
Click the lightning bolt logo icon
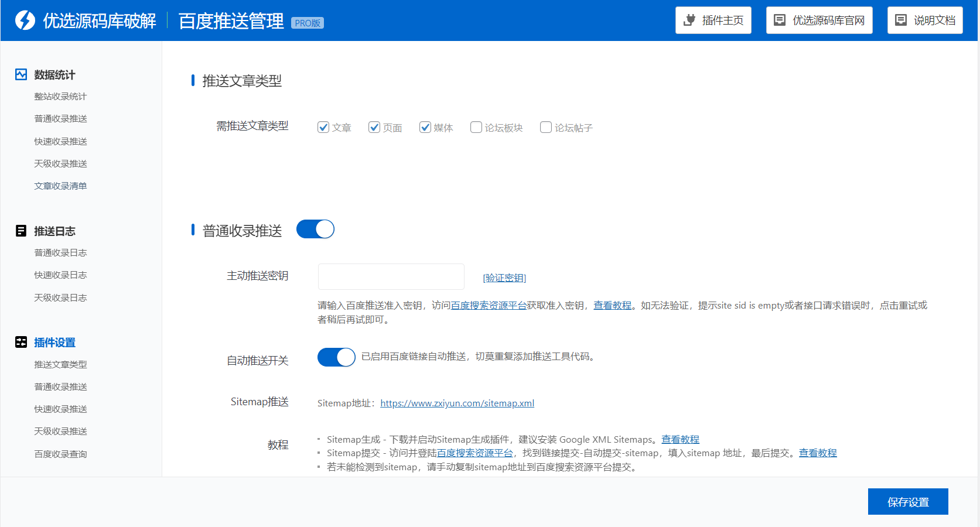coord(25,20)
